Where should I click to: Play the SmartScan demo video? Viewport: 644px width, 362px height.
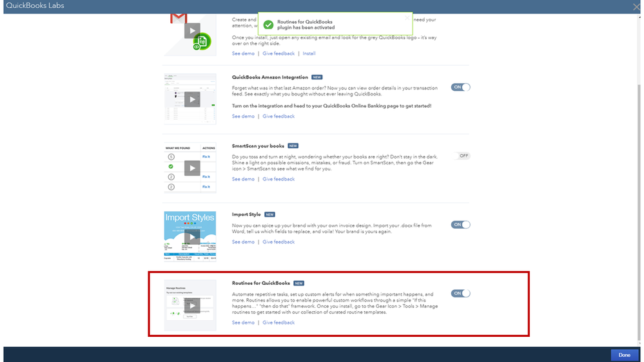tap(192, 168)
